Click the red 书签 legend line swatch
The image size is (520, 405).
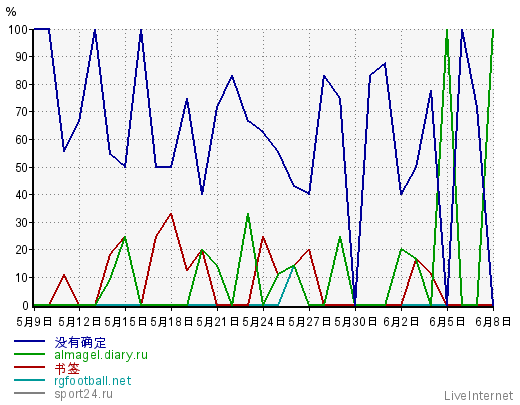tap(29, 367)
